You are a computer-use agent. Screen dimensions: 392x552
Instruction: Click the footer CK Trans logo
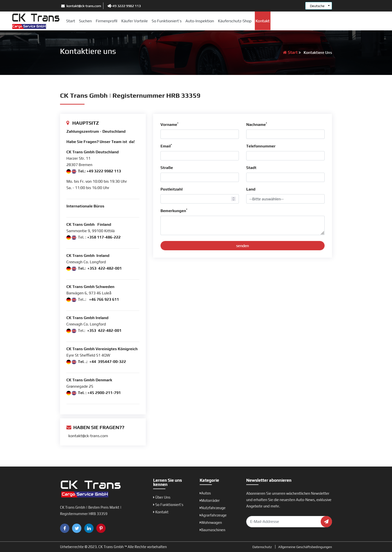(91, 489)
